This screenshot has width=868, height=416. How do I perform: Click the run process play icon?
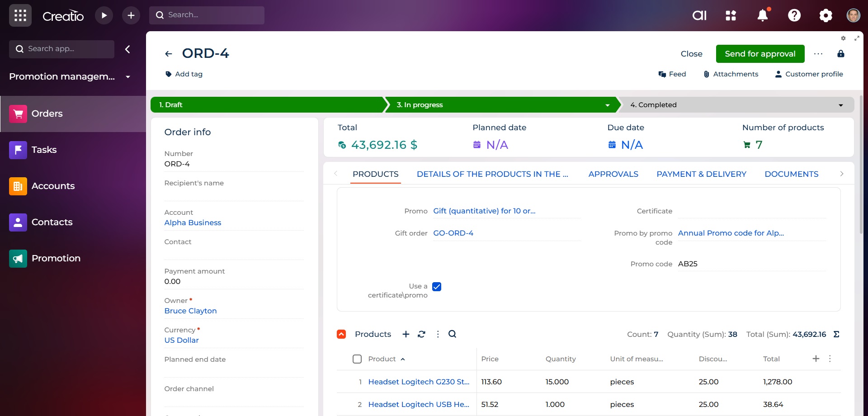[x=104, y=15]
